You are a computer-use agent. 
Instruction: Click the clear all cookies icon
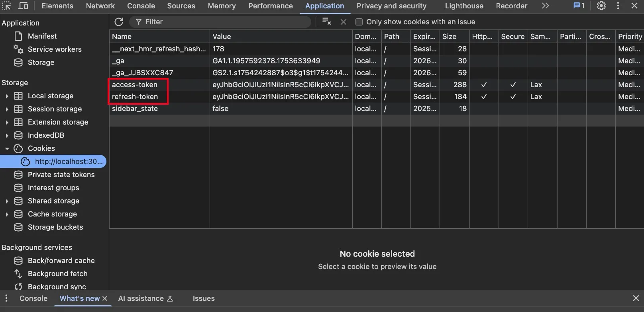[326, 22]
